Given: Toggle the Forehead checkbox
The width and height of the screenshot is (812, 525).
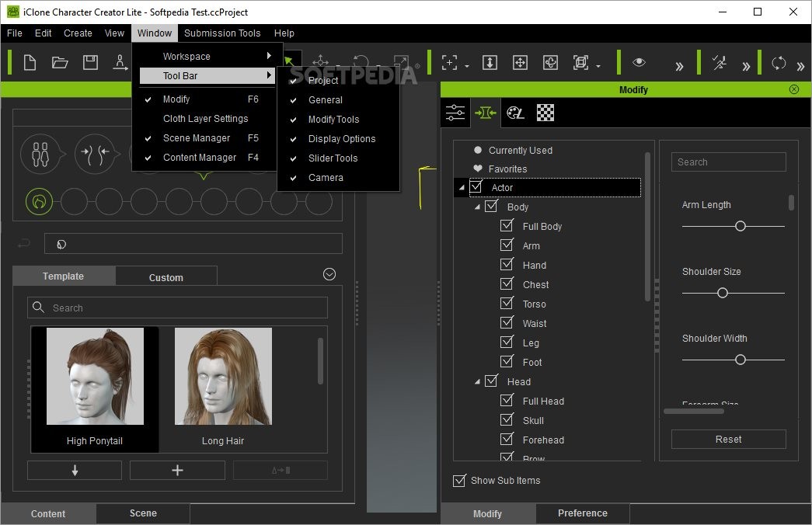Looking at the screenshot, I should pyautogui.click(x=507, y=439).
